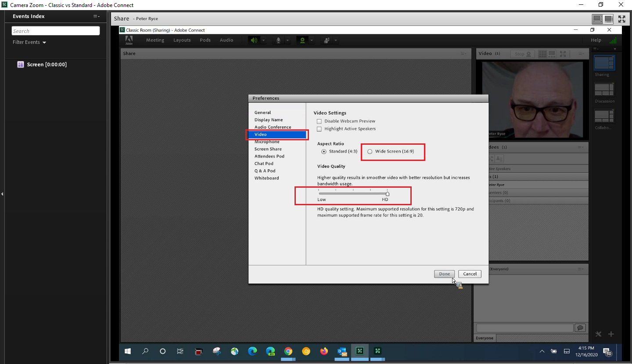Click the plus icon to add a layout
The height and width of the screenshot is (364, 632).
click(611, 334)
